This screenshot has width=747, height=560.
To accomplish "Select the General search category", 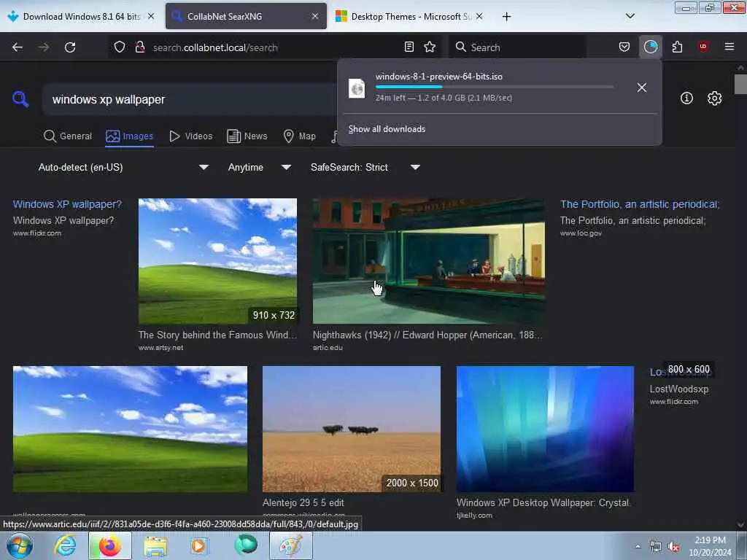I will pyautogui.click(x=68, y=136).
